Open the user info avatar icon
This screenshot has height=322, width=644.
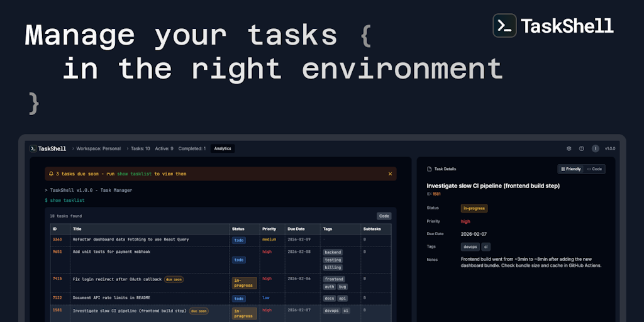click(595, 148)
